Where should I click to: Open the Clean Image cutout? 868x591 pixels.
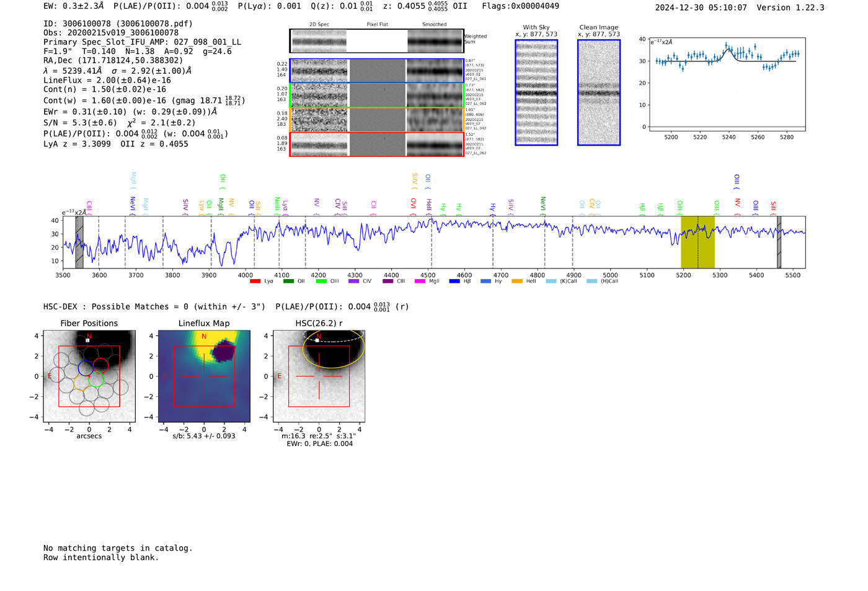coord(599,92)
